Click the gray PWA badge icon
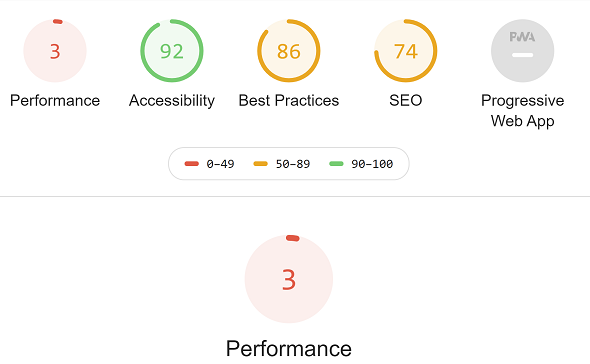The width and height of the screenshot is (590, 364). pos(522,50)
